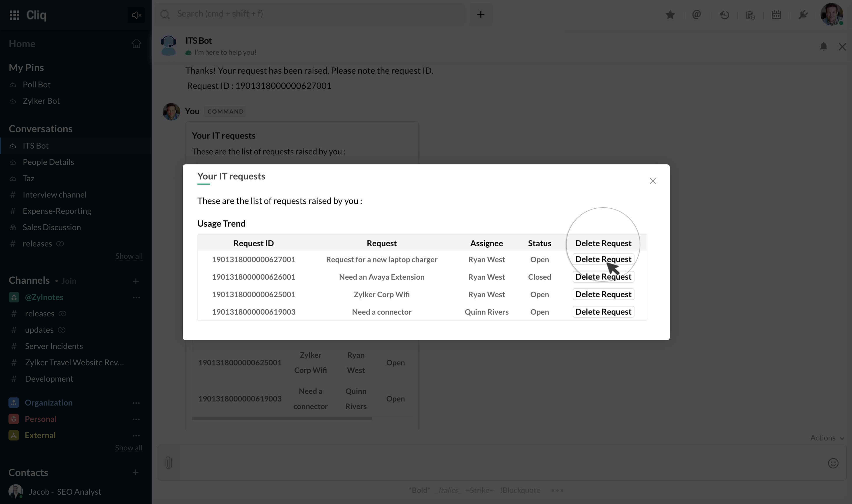Open the user profile avatar
The width and height of the screenshot is (852, 504).
(831, 14)
